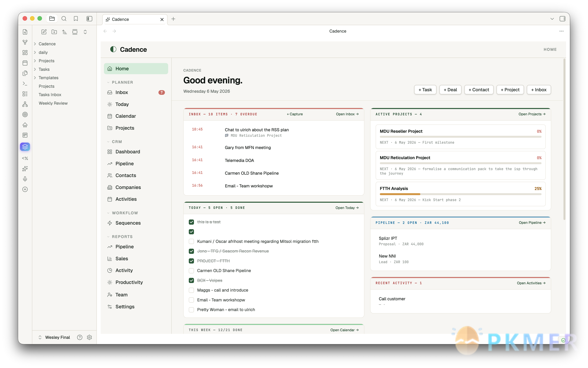Image resolution: width=588 pixels, height=368 pixels.
Task: Open Inbox link in inbox card
Action: (347, 114)
